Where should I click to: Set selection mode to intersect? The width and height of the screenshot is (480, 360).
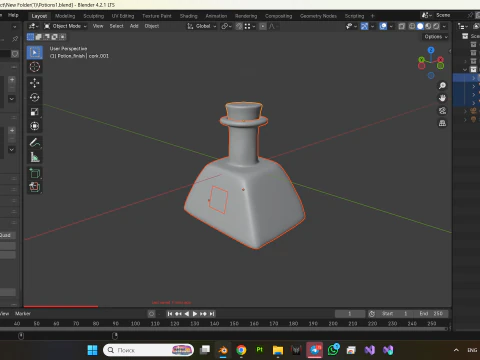tap(62, 37)
